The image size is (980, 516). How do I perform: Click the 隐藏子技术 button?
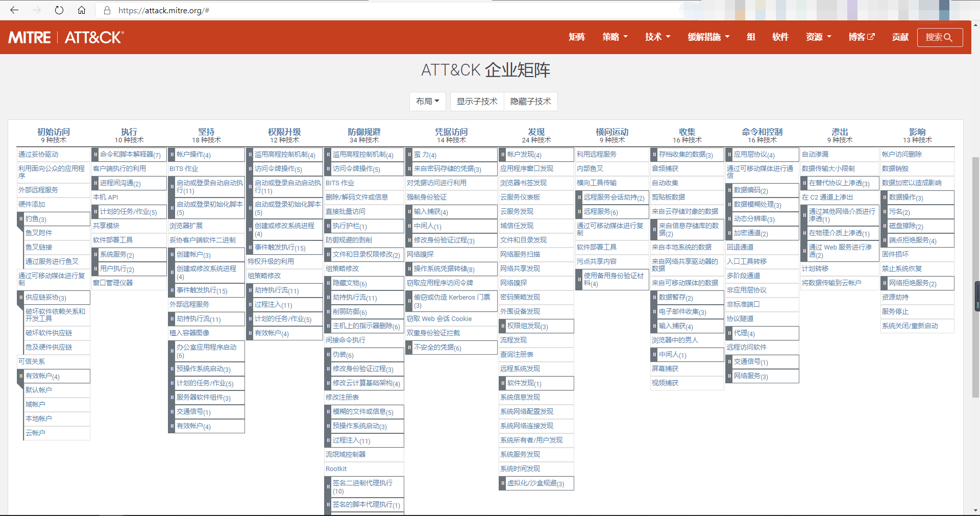click(x=531, y=102)
